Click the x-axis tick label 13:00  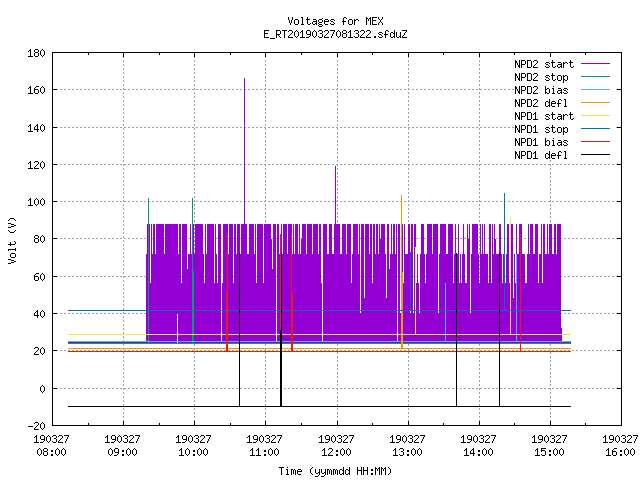(x=407, y=452)
